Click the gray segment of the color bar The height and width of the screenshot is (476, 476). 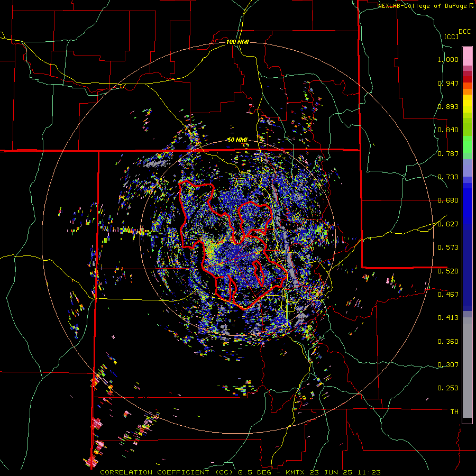467,368
